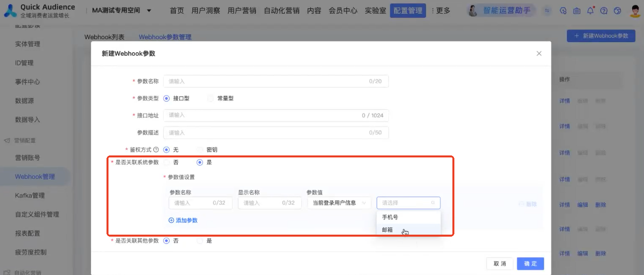Image resolution: width=644 pixels, height=275 pixels.
Task: Focus the 接口地址 input field
Action: click(276, 115)
